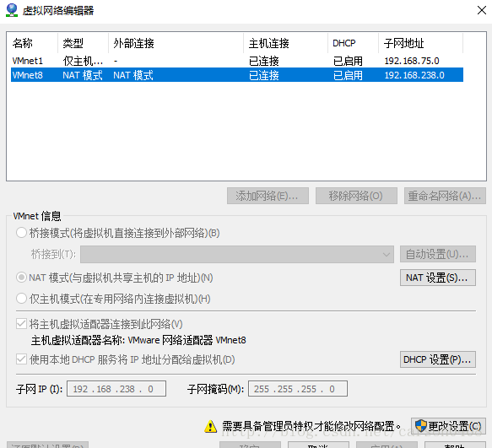Click the shield icon on 更改设置 button
The image size is (492, 448).
point(420,426)
